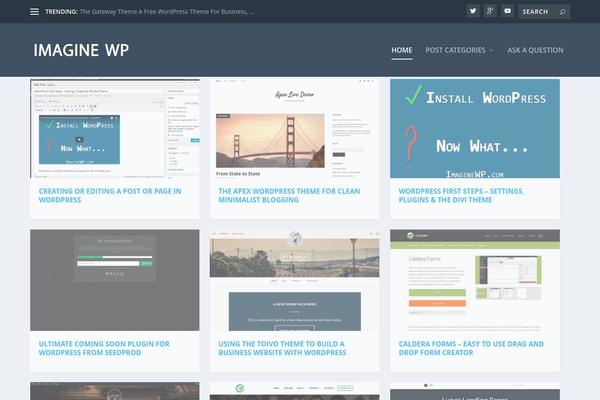Open the bottom-row dark photo thumbnail
The height and width of the screenshot is (400, 600).
coord(115,391)
